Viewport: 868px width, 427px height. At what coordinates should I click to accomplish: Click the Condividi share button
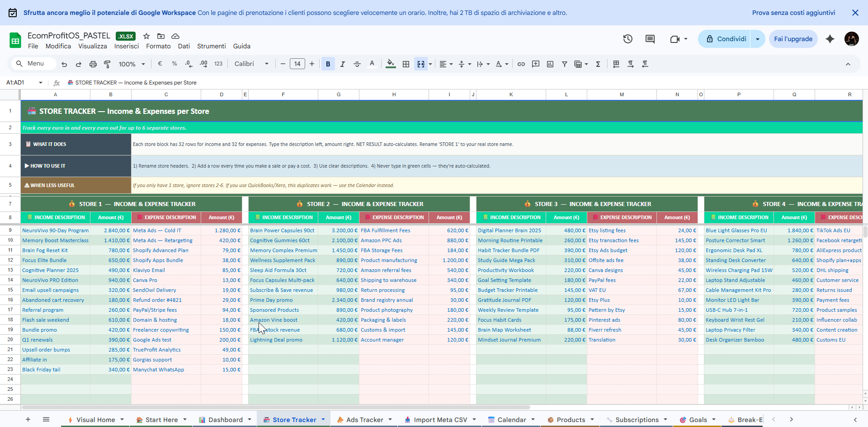(726, 39)
